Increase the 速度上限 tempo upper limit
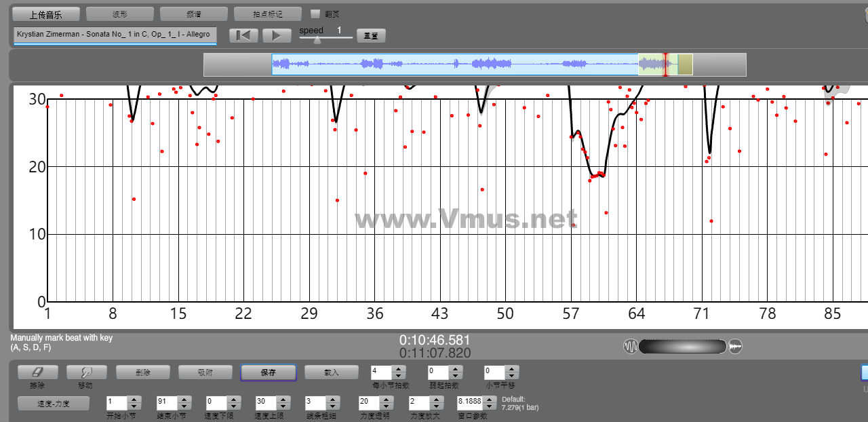Viewport: 868px width, 422px height. (283, 400)
